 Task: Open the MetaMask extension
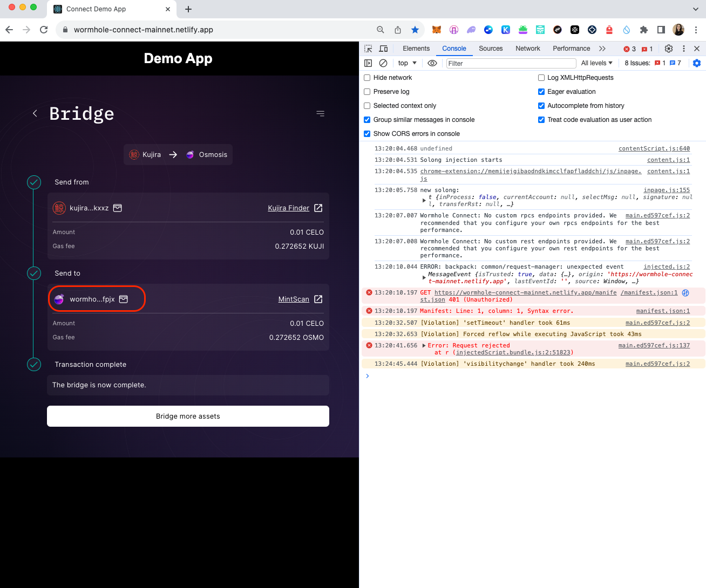(437, 29)
